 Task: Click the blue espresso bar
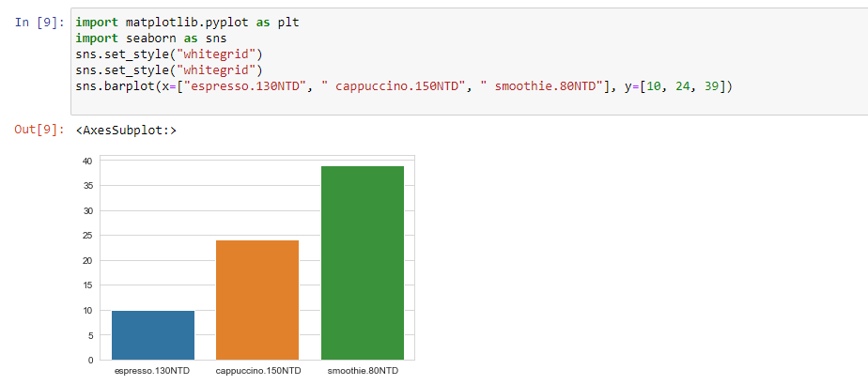click(153, 335)
